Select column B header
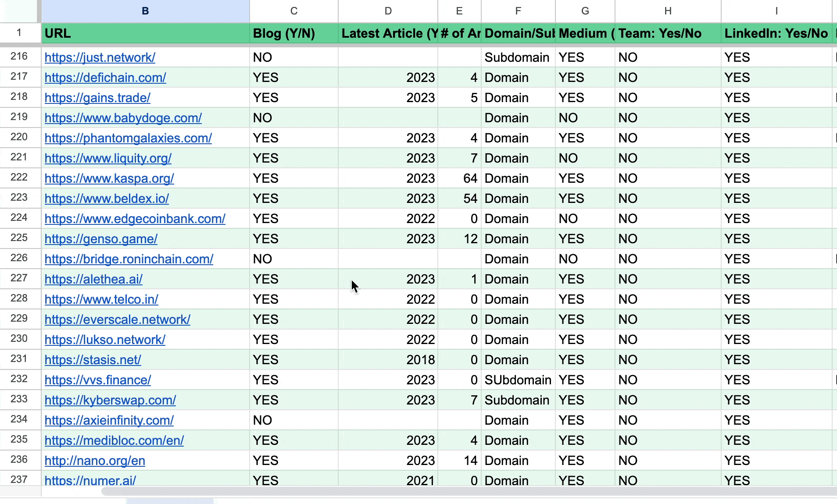Screen dimensions: 837x504 (x=145, y=11)
